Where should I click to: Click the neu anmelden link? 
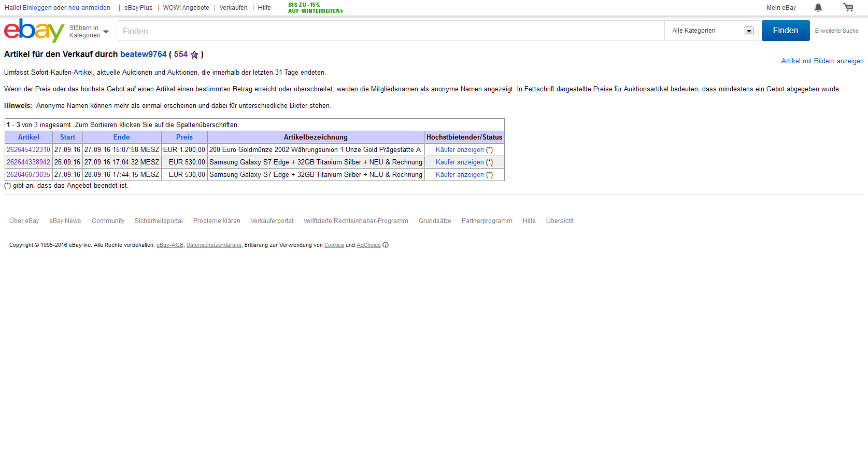89,8
